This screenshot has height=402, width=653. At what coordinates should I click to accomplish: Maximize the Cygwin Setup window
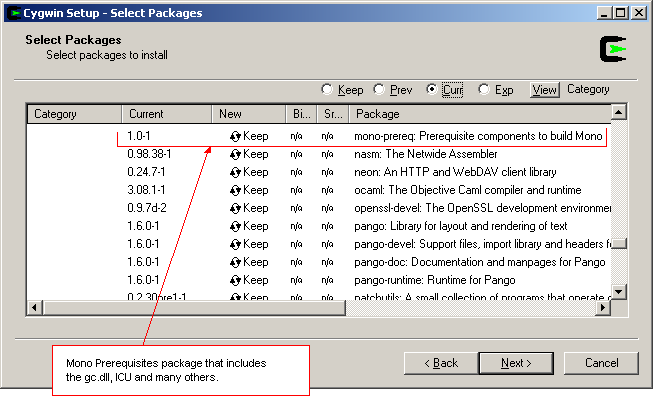click(621, 13)
